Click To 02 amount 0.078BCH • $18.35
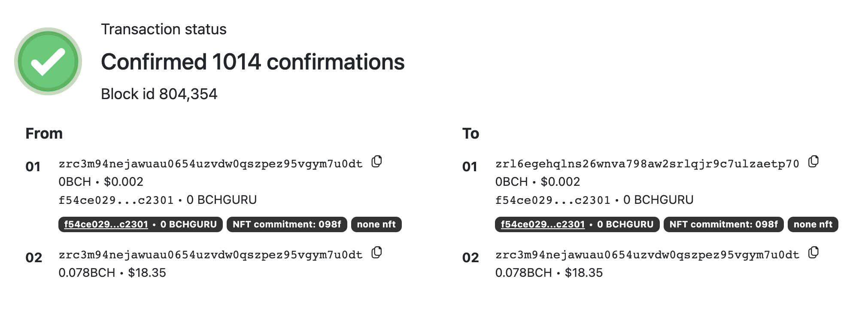This screenshot has height=321, width=868. [x=549, y=273]
